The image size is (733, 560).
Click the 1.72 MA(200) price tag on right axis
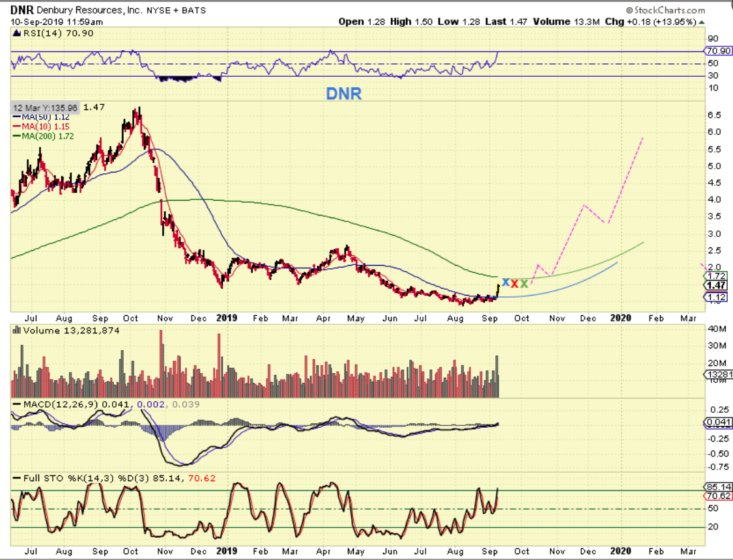click(x=717, y=276)
